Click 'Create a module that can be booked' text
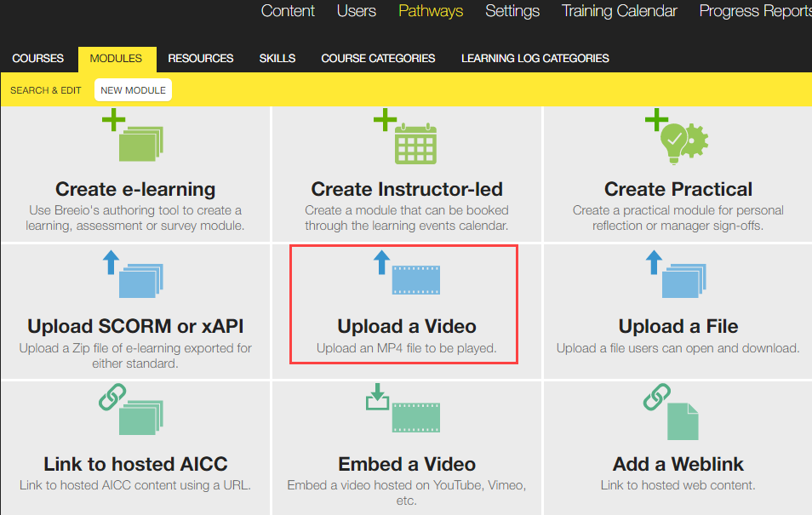Viewport: 812px width, 515px height. point(407,218)
